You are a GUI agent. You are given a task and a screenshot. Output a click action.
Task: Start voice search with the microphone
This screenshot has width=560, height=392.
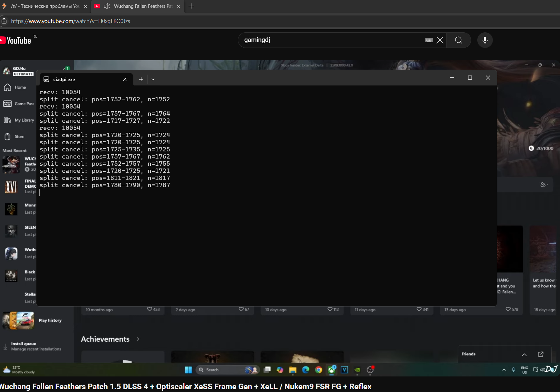pyautogui.click(x=485, y=40)
